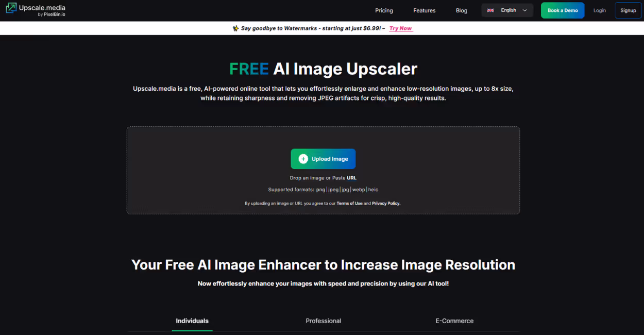Click the plus icon on Upload Image
644x335 pixels.
pyautogui.click(x=303, y=159)
